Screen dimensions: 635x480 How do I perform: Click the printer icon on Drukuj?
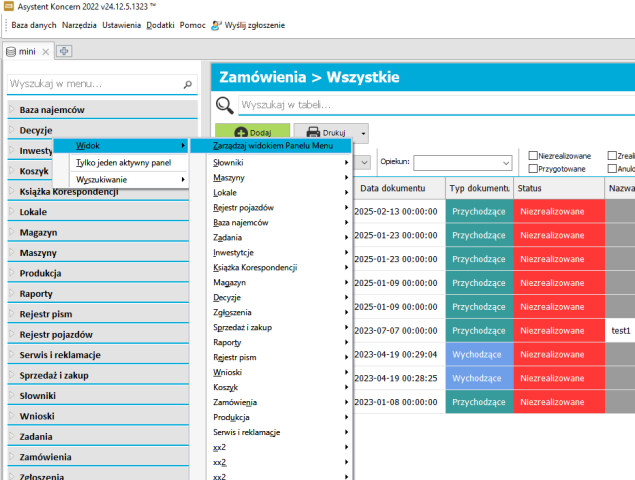coord(313,132)
